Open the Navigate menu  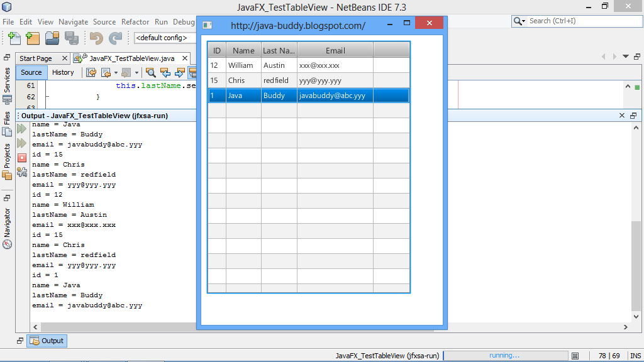pyautogui.click(x=73, y=22)
